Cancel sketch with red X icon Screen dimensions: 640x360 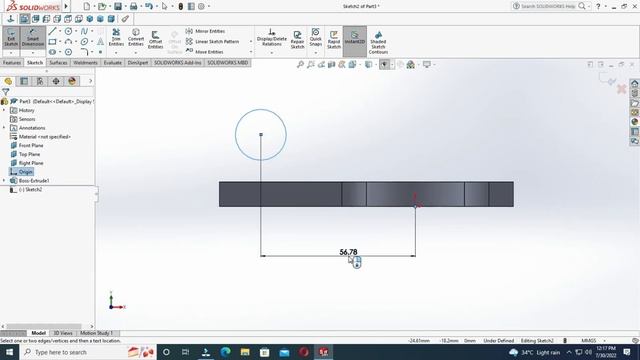click(x=622, y=89)
